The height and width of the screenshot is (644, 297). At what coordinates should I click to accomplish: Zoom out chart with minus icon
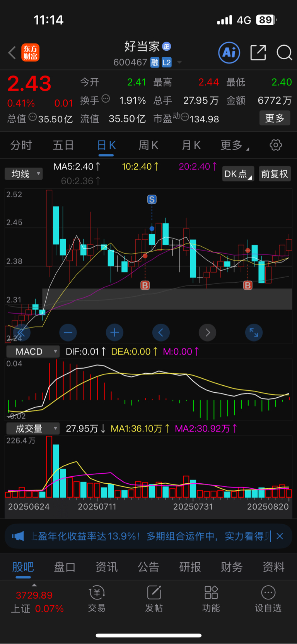pos(68,332)
